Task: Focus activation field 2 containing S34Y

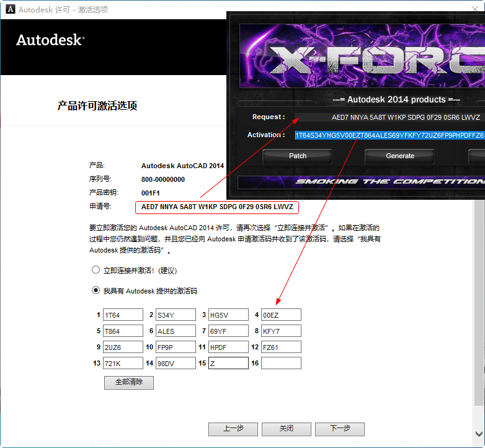Action: click(176, 315)
